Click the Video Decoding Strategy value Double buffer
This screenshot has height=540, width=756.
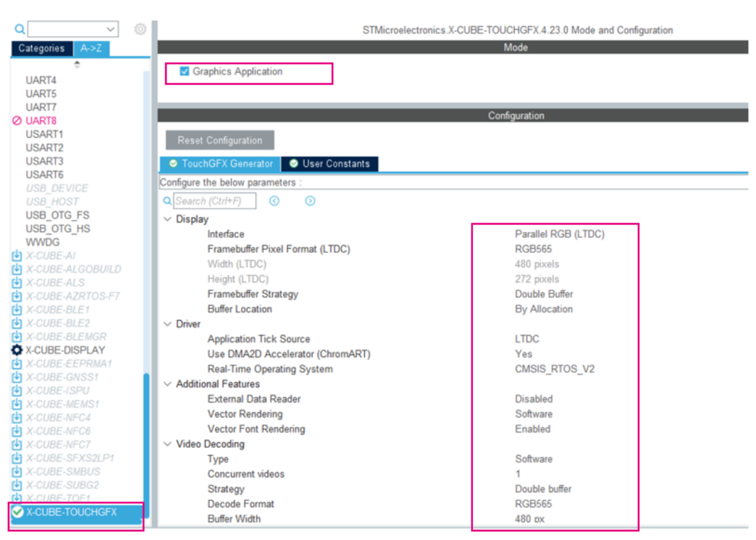tap(543, 489)
